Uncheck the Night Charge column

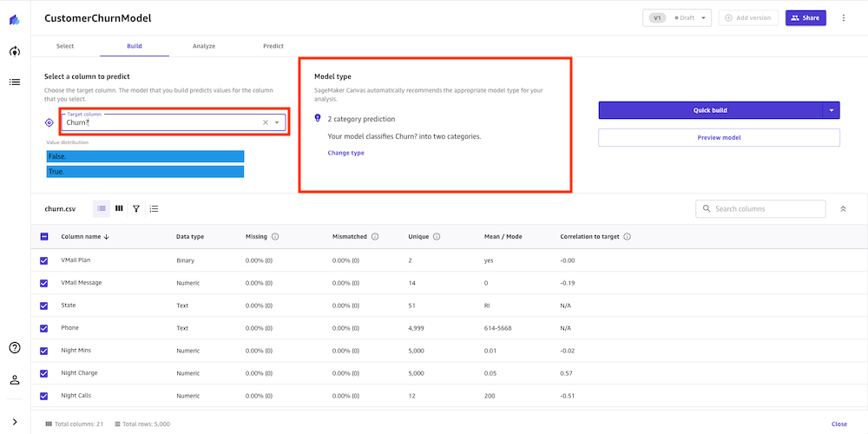[44, 373]
